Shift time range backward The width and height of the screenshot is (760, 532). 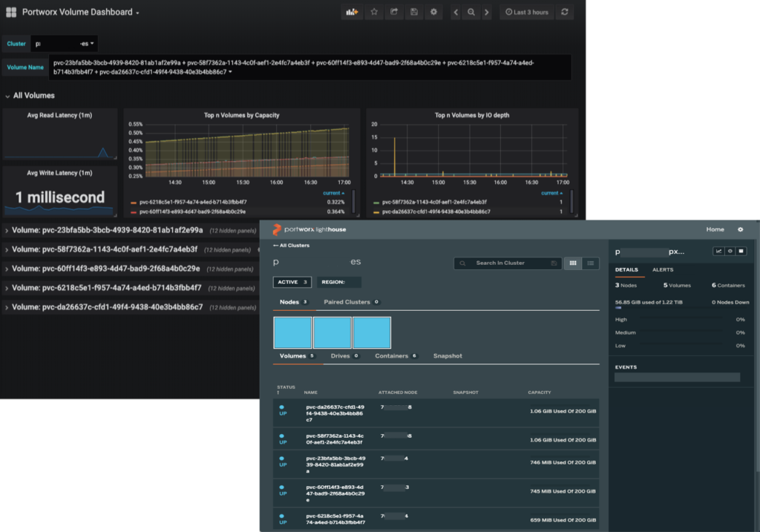[x=456, y=13]
